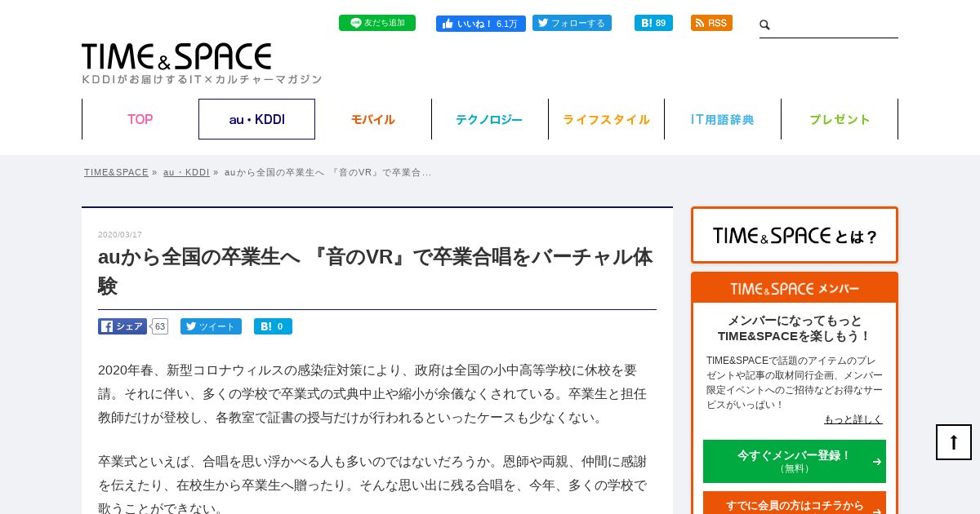Image resolution: width=980 pixels, height=514 pixels.
Task: Click the TIME&SPACE メンバー orange header
Action: pyautogui.click(x=795, y=288)
